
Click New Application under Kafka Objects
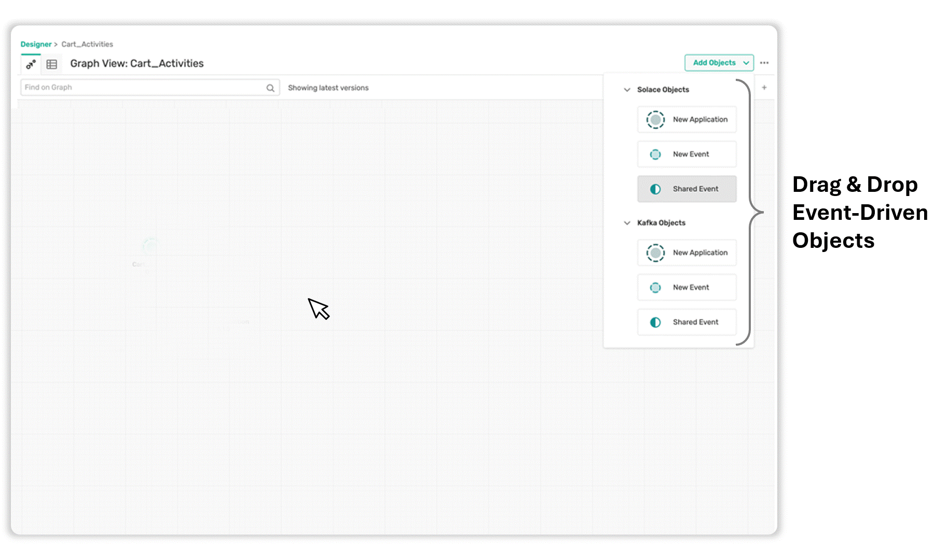pos(687,253)
